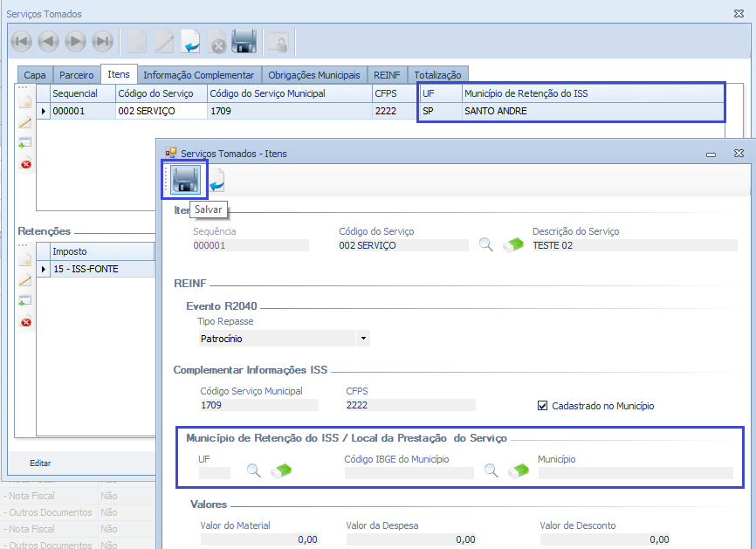
Task: Clear the UF field with the eraser
Action: [281, 472]
